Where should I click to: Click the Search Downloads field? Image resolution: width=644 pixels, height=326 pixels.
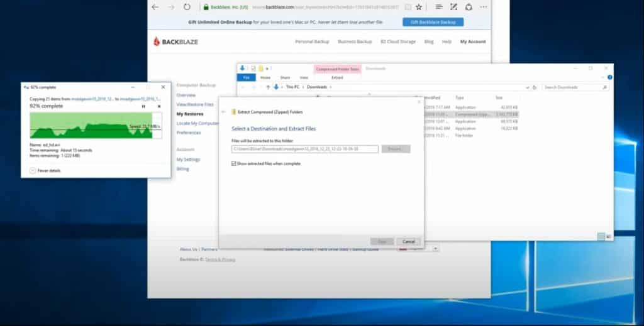tap(575, 87)
